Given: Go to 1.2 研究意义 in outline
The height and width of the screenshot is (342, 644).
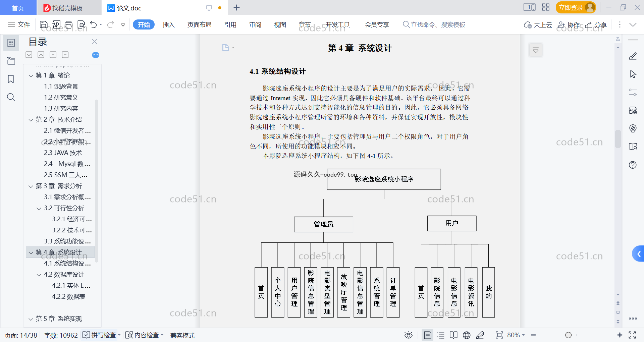Looking at the screenshot, I should 61,98.
